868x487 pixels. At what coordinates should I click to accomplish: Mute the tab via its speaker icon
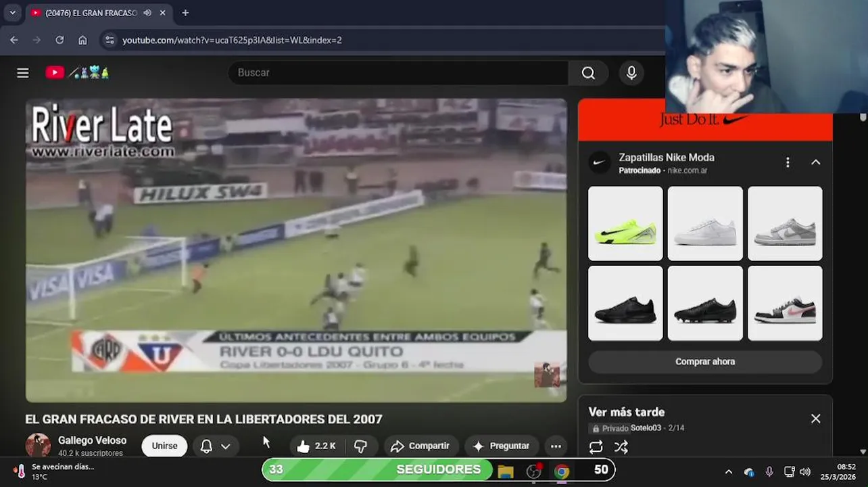147,13
